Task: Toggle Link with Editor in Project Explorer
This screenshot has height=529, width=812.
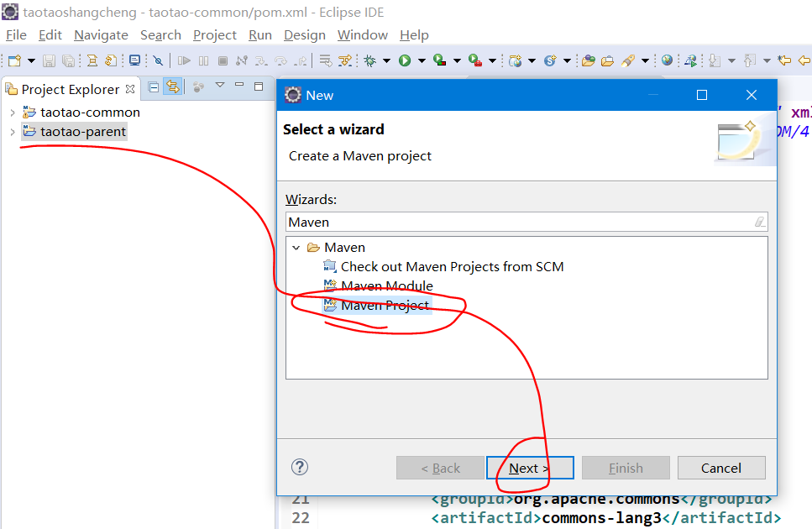Action: point(173,86)
